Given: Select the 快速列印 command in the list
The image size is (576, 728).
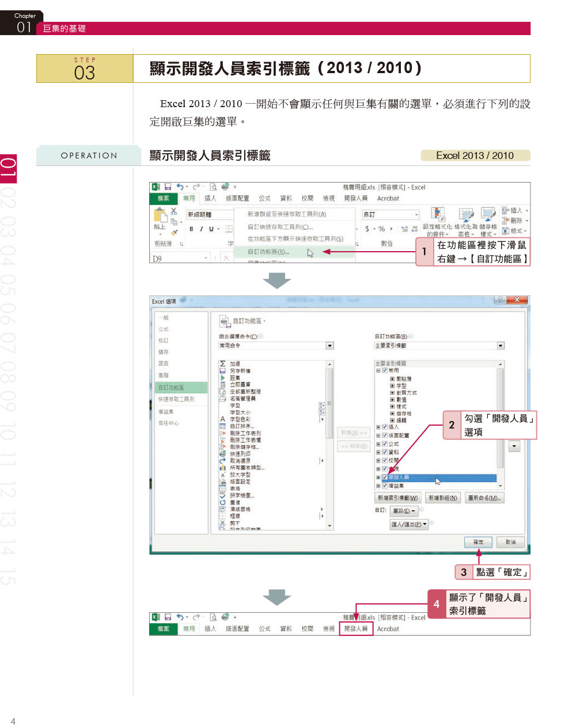Looking at the screenshot, I should (235, 454).
